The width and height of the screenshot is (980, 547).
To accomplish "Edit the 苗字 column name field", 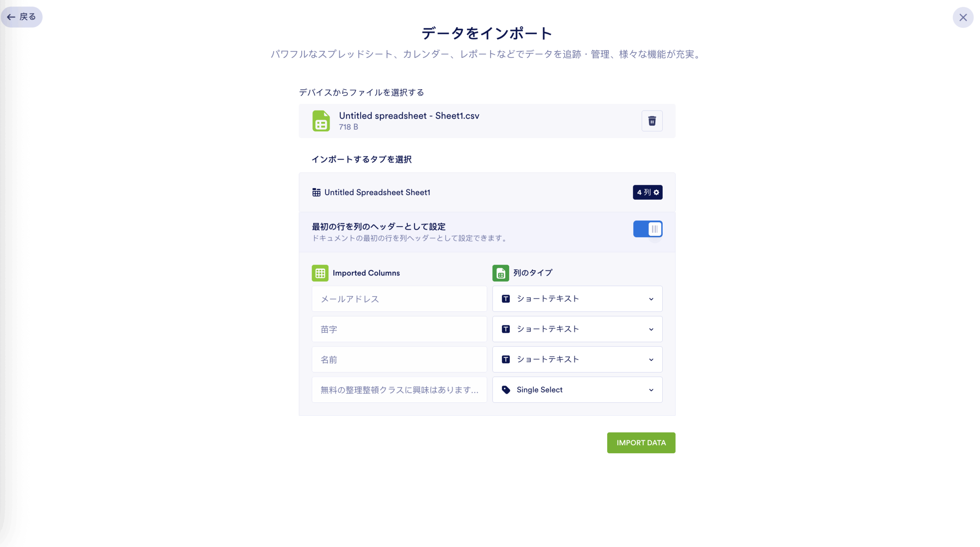I will (399, 329).
